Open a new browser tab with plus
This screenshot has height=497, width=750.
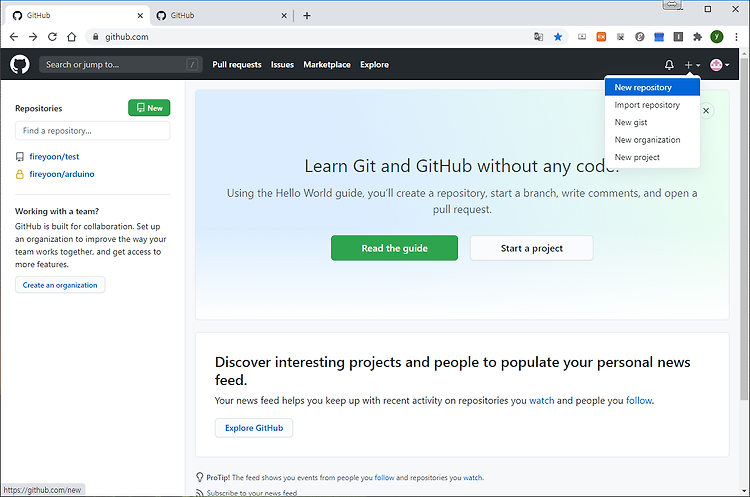(307, 16)
